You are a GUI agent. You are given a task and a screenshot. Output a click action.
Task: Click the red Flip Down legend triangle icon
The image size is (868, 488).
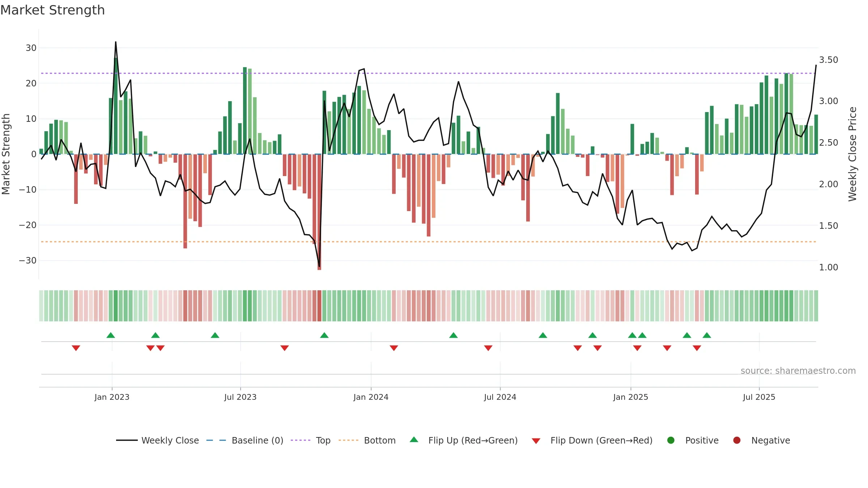click(x=536, y=441)
